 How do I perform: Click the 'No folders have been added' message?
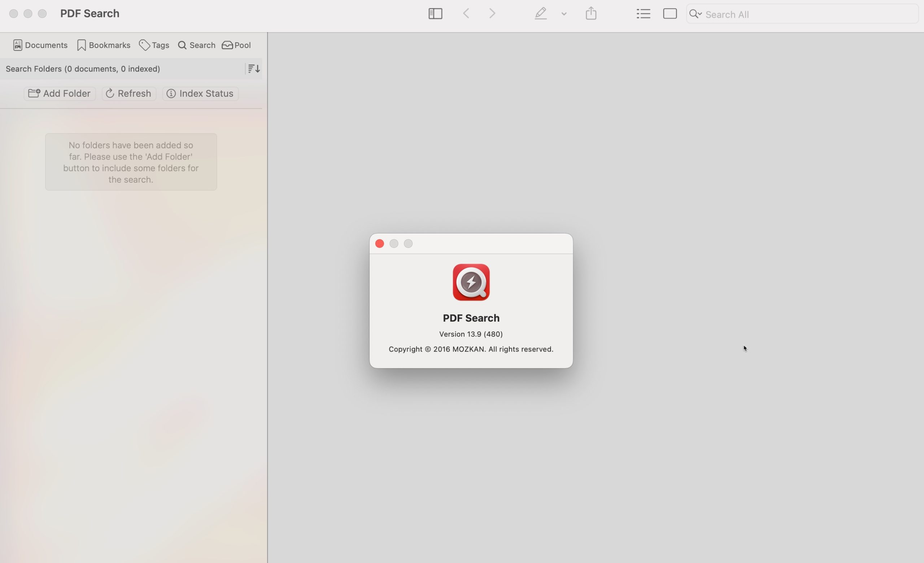point(131,162)
